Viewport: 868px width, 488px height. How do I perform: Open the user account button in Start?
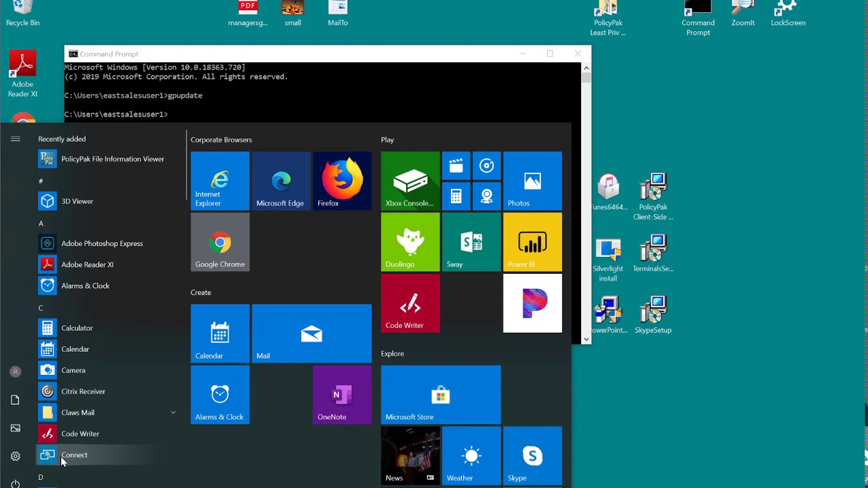pos(16,371)
